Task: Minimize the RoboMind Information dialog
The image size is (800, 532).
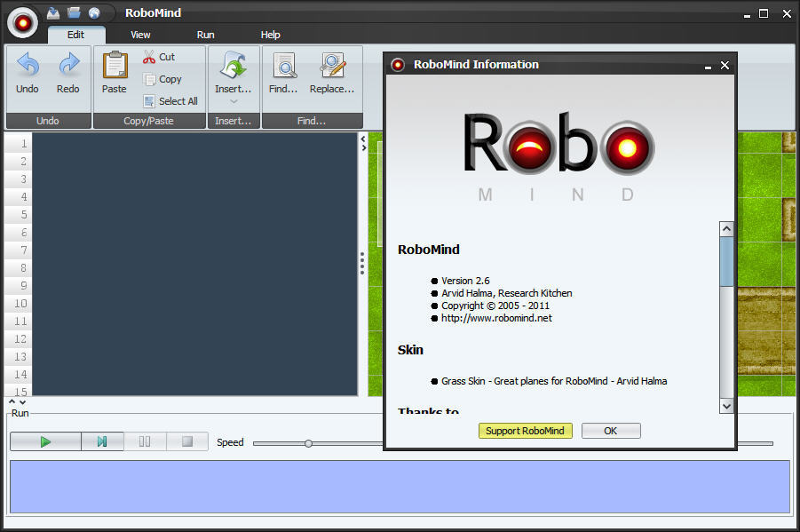Action: 708,67
